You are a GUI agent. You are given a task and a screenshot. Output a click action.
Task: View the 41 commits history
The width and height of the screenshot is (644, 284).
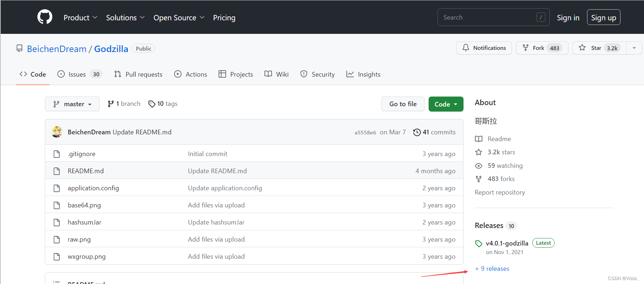point(434,132)
